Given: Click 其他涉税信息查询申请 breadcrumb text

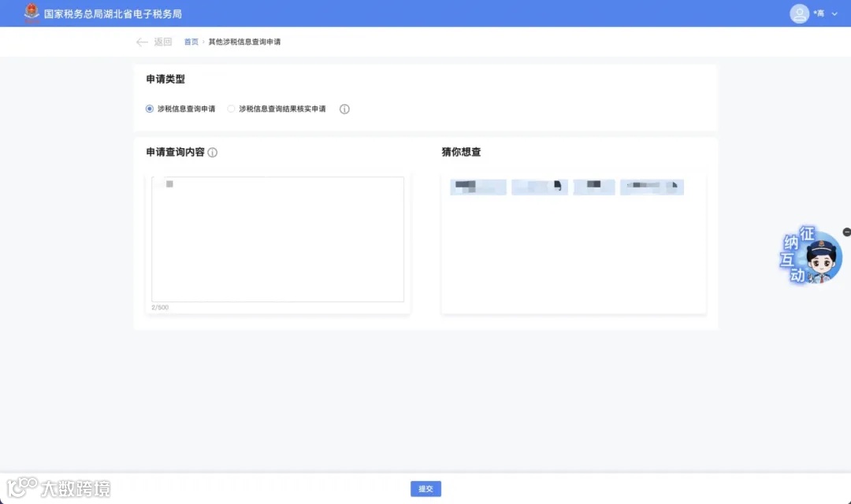Looking at the screenshot, I should tap(245, 42).
